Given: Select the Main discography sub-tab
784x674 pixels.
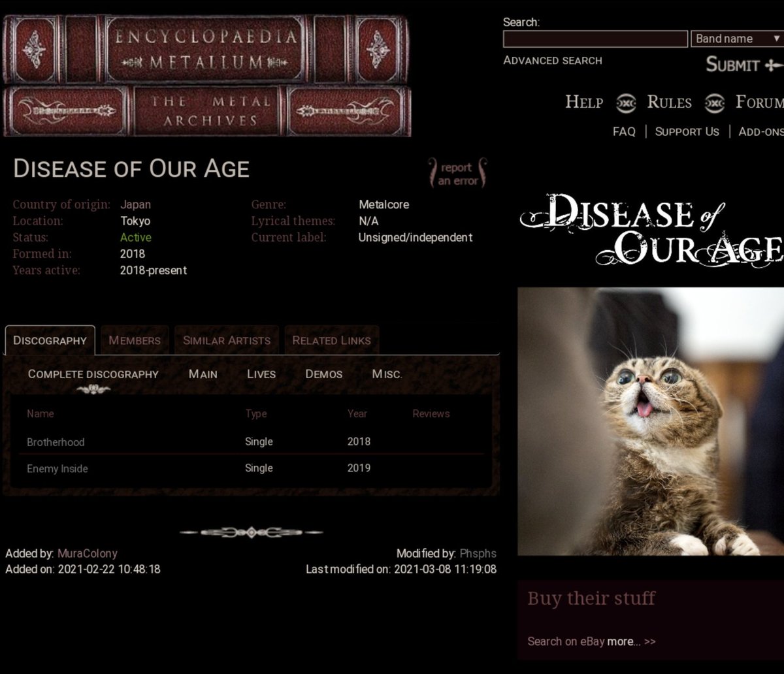Looking at the screenshot, I should 203,374.
